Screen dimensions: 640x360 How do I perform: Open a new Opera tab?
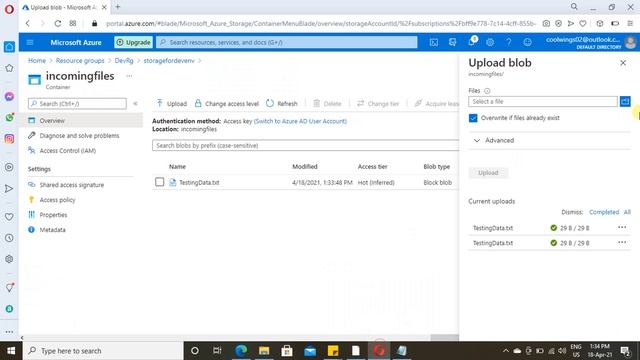coord(118,7)
